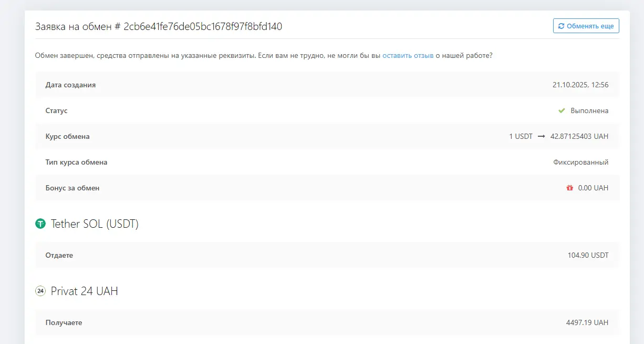Viewport: 644px width, 344px height.
Task: Click the Курс обмена row label
Action: pyautogui.click(x=67, y=136)
